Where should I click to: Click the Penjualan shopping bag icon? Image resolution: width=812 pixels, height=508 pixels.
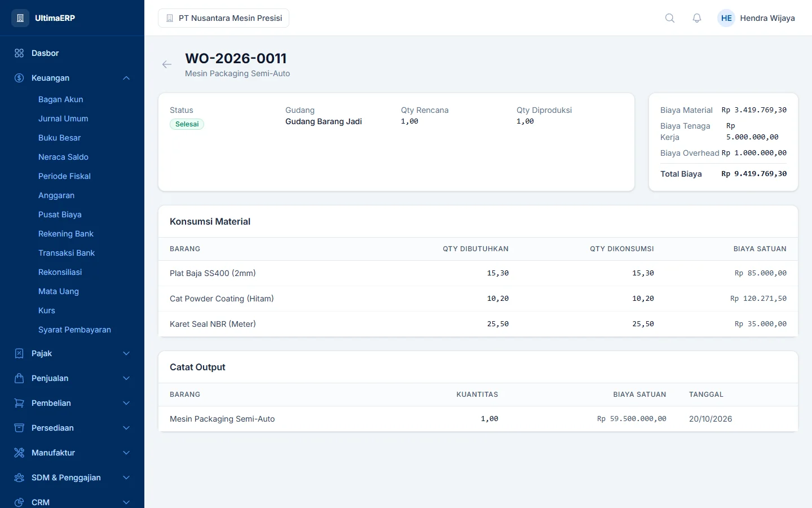tap(19, 378)
